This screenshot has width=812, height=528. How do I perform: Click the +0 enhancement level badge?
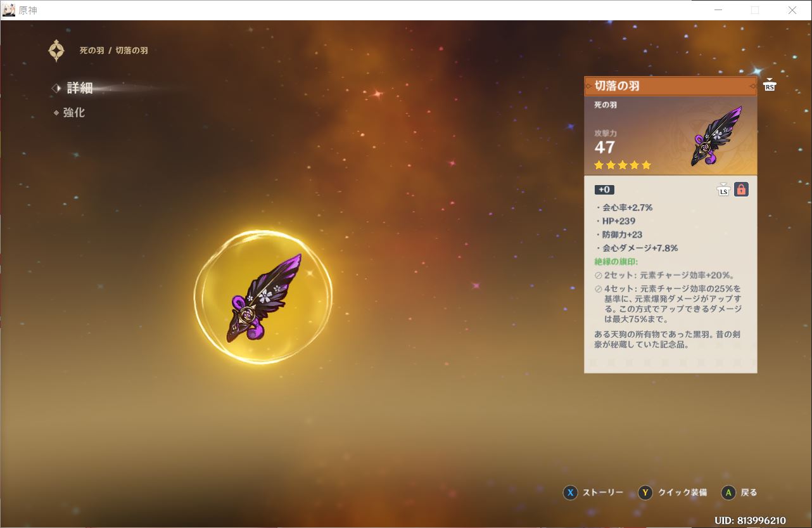click(x=604, y=190)
